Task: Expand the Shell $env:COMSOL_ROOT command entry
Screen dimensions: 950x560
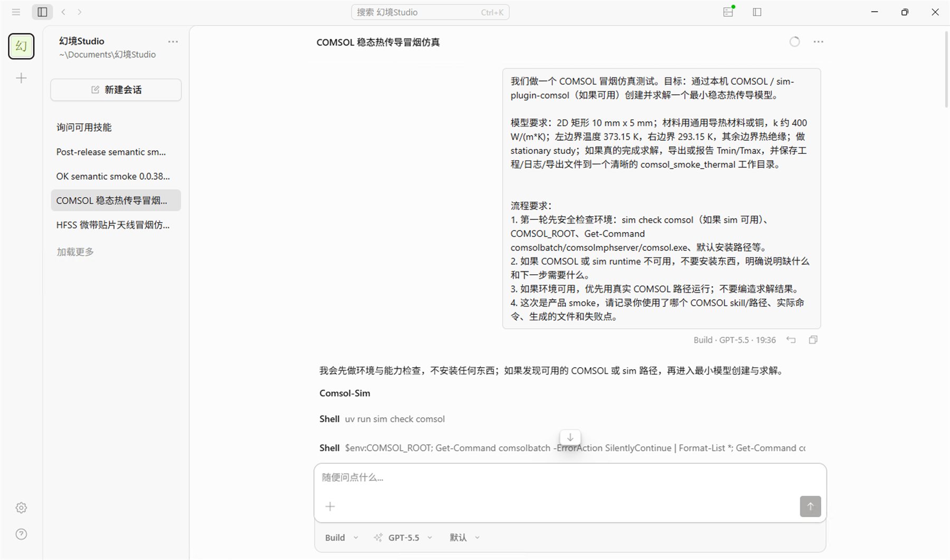Action: pyautogui.click(x=563, y=448)
